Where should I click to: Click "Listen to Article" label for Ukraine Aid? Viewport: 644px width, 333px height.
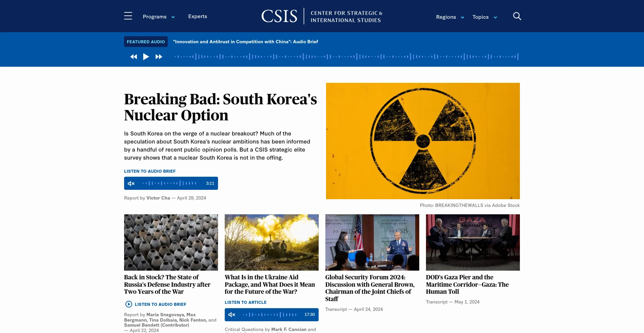[246, 302]
